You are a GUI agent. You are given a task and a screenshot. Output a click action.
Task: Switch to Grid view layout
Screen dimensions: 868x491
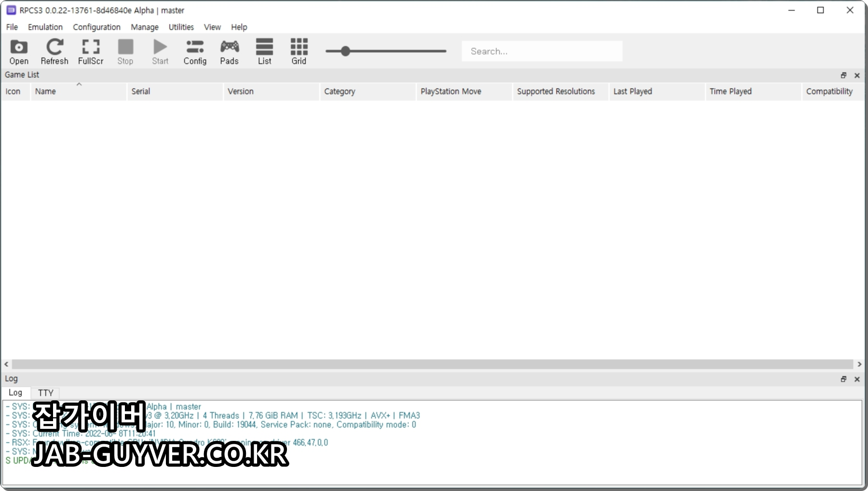pyautogui.click(x=299, y=52)
